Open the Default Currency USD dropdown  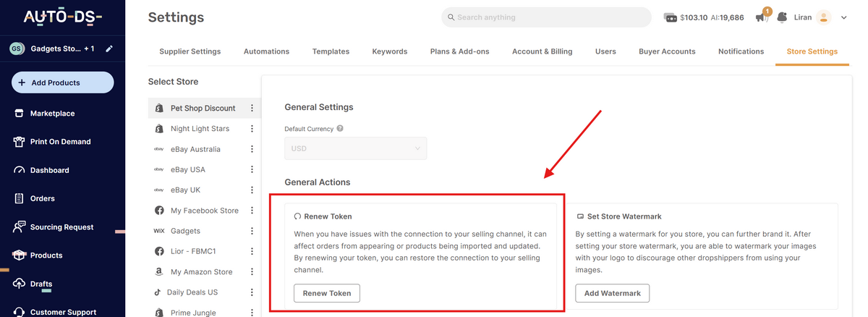[355, 148]
